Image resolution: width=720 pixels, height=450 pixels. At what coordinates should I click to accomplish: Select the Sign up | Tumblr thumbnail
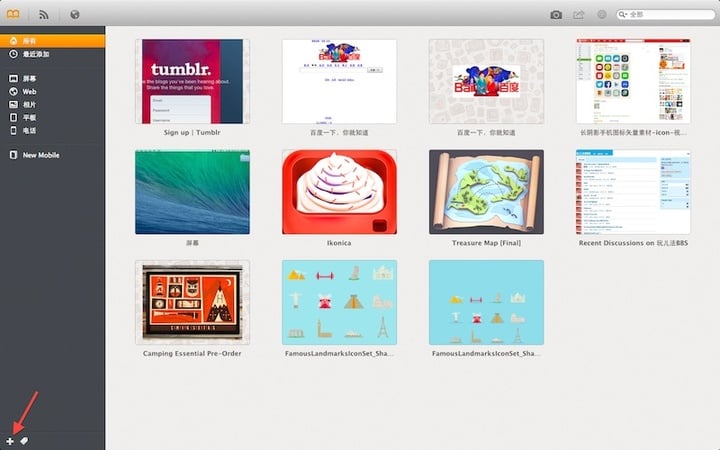(x=192, y=81)
